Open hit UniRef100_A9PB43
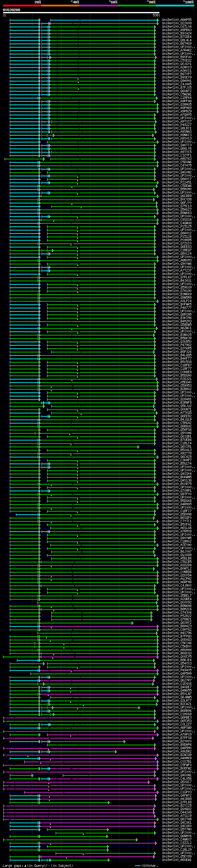197x868 pixels. click(x=177, y=30)
